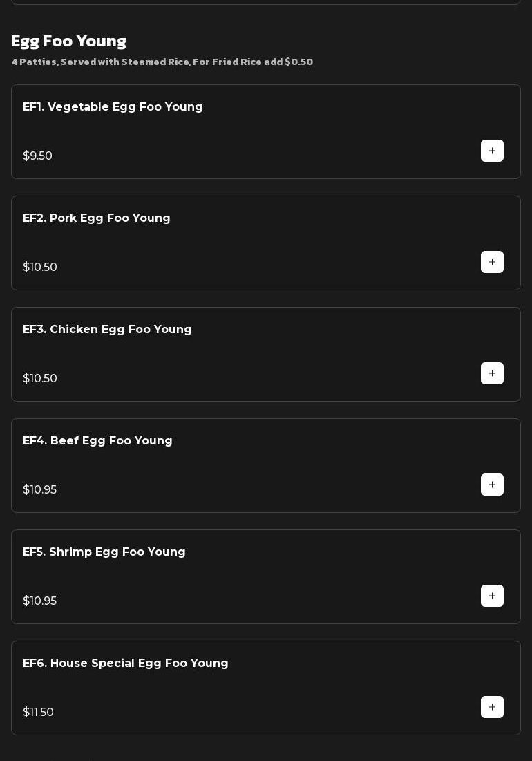Click the Egg Foo Young section heading
532x761 pixels.
click(69, 41)
